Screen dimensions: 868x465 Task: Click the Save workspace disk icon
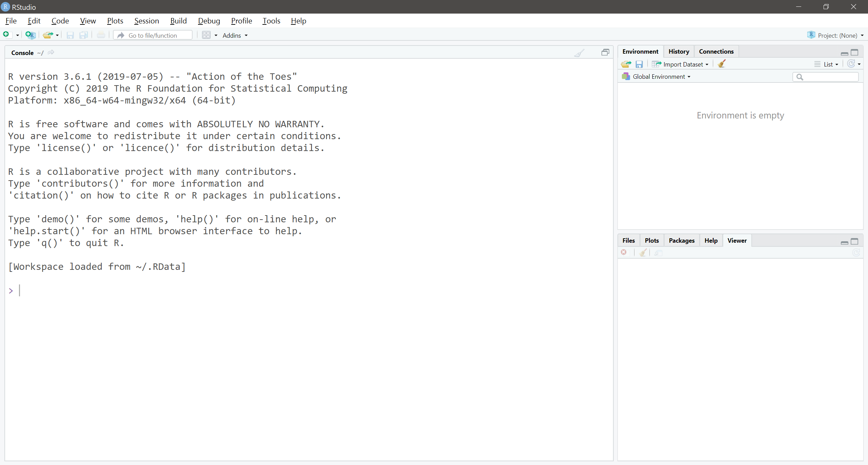click(639, 64)
